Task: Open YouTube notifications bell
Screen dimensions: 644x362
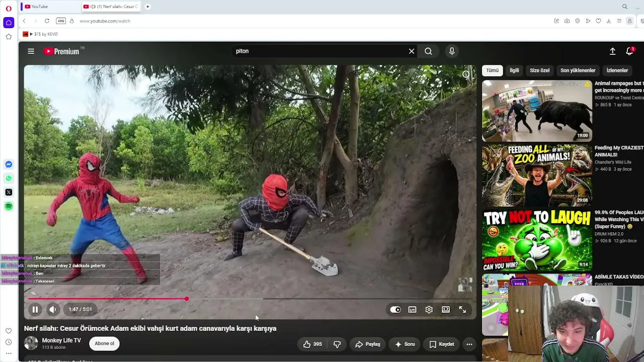Action: click(629, 51)
